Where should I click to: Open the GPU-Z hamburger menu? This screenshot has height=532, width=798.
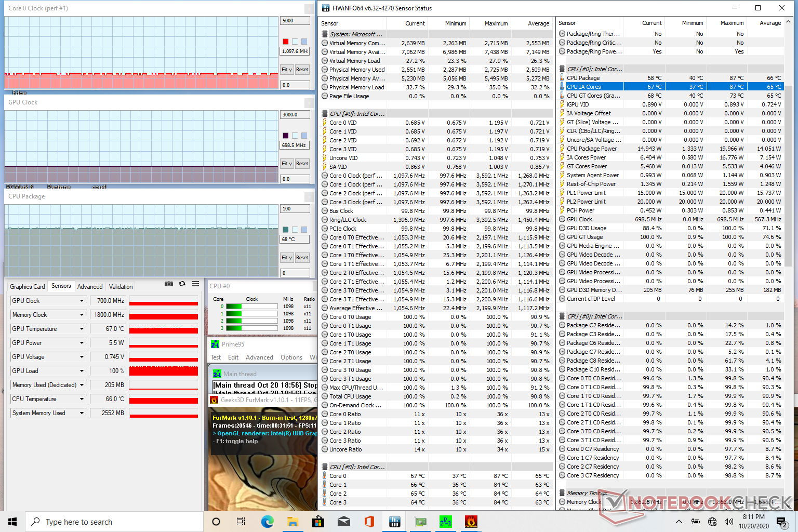point(195,284)
